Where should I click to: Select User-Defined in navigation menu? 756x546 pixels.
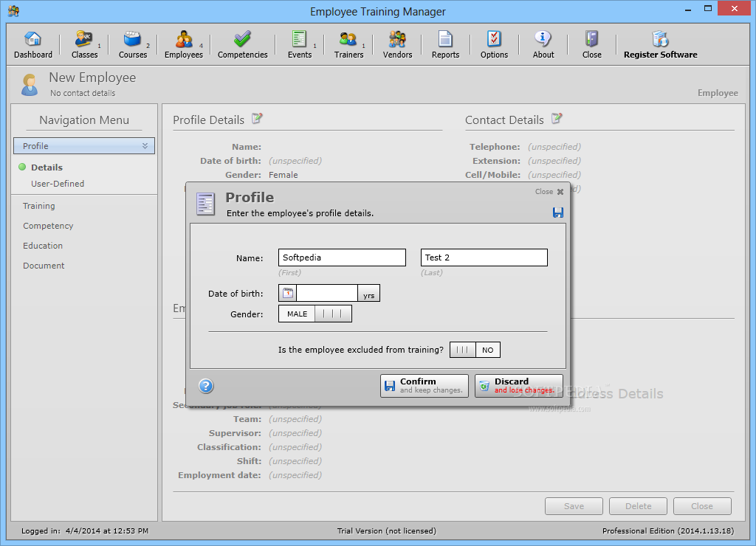click(x=58, y=184)
